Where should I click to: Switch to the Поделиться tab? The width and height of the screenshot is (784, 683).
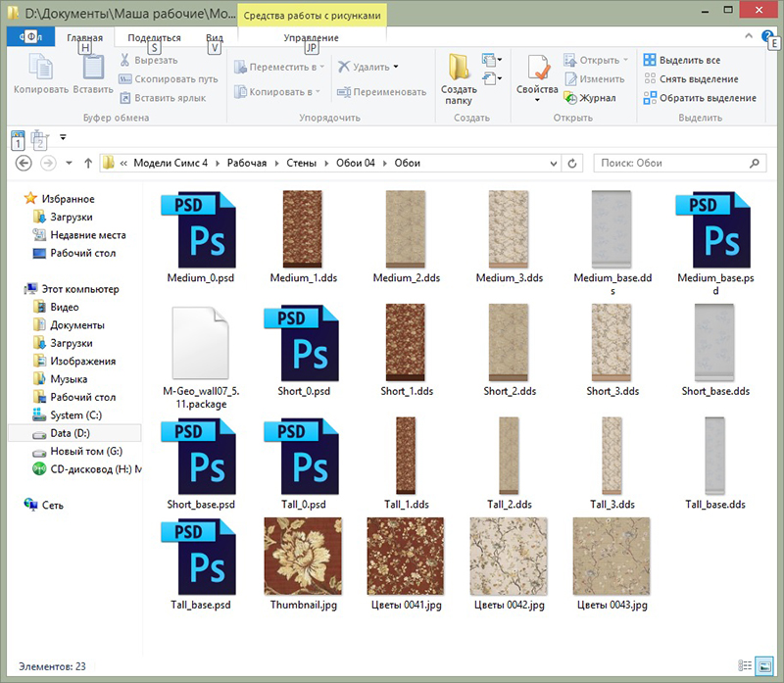[x=154, y=37]
